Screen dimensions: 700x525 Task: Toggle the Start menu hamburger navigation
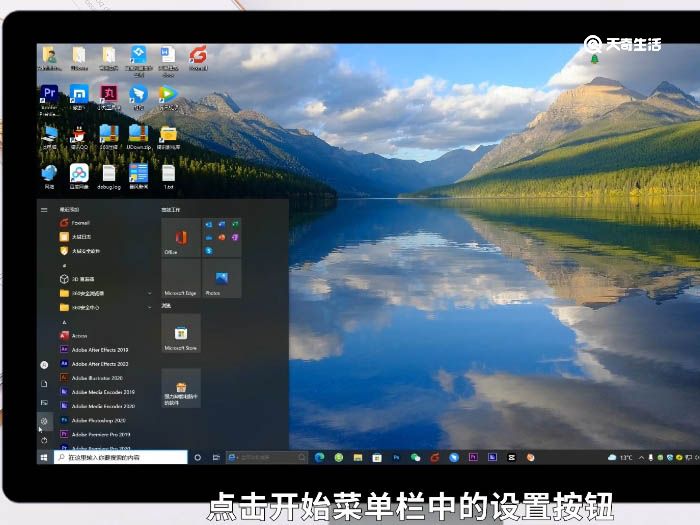tap(44, 210)
